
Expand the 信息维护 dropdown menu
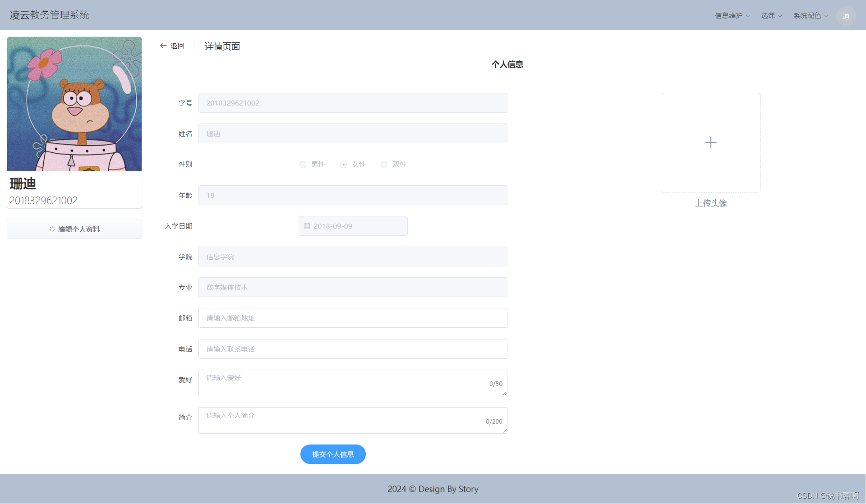(732, 16)
